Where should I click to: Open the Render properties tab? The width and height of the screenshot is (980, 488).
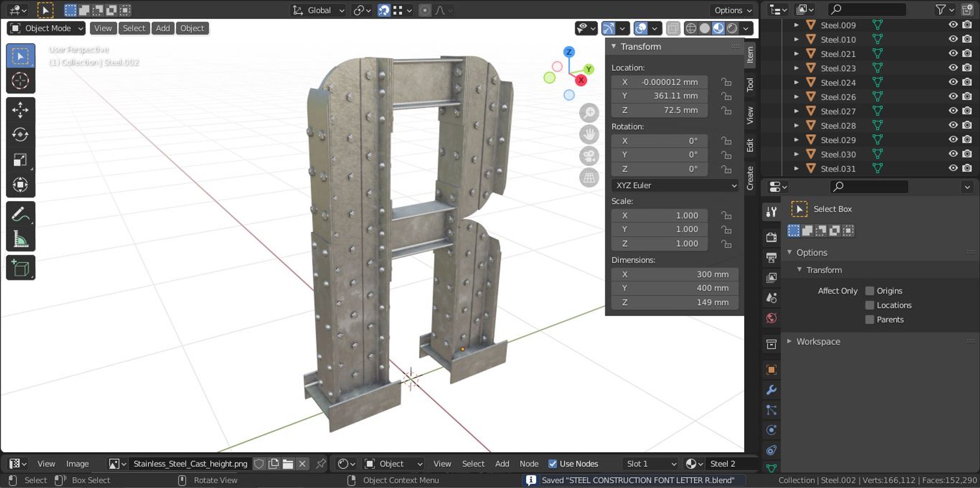(x=771, y=237)
